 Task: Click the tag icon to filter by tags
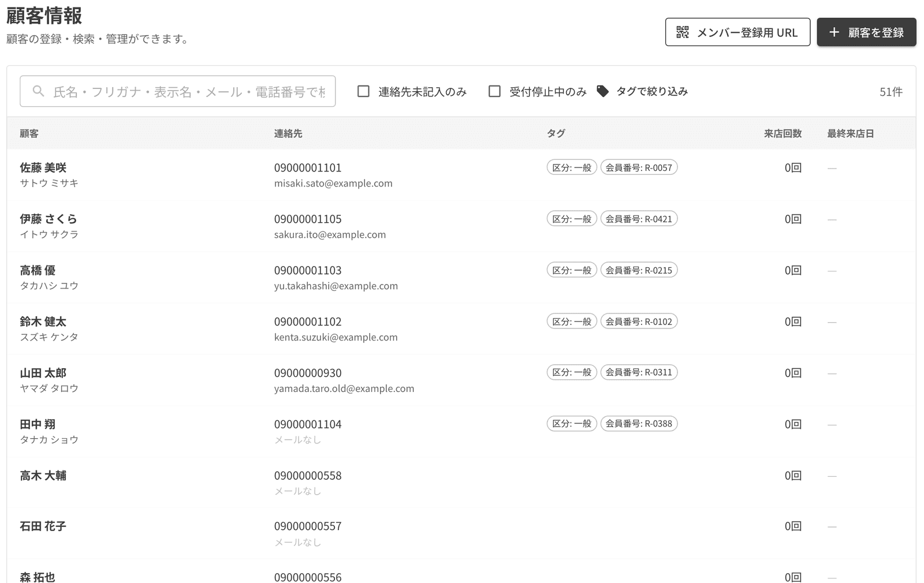602,91
